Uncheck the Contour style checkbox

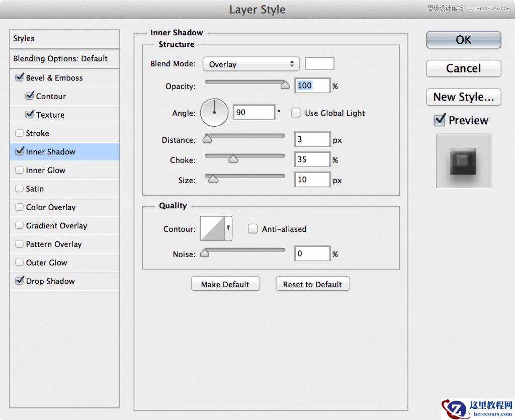pos(30,96)
